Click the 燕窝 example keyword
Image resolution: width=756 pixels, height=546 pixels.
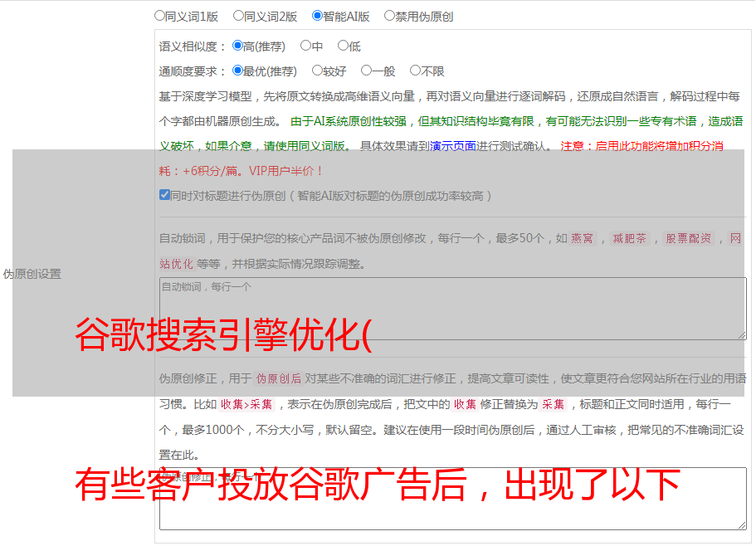pos(582,238)
